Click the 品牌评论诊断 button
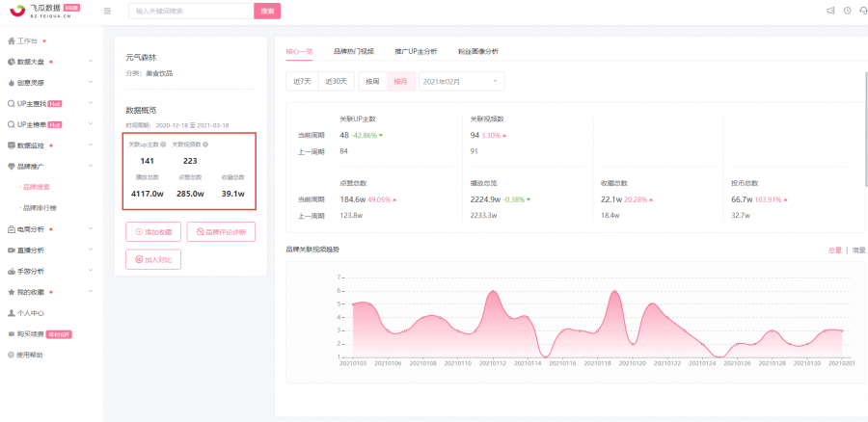 click(x=221, y=232)
